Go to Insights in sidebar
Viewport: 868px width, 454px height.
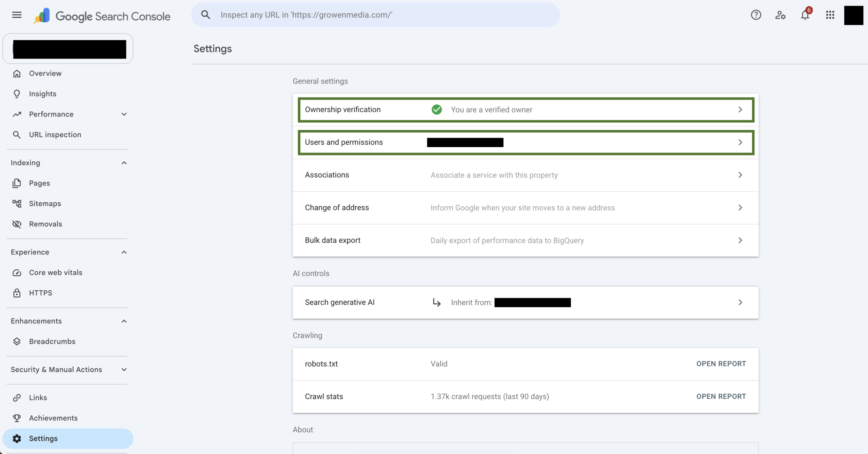click(x=43, y=94)
